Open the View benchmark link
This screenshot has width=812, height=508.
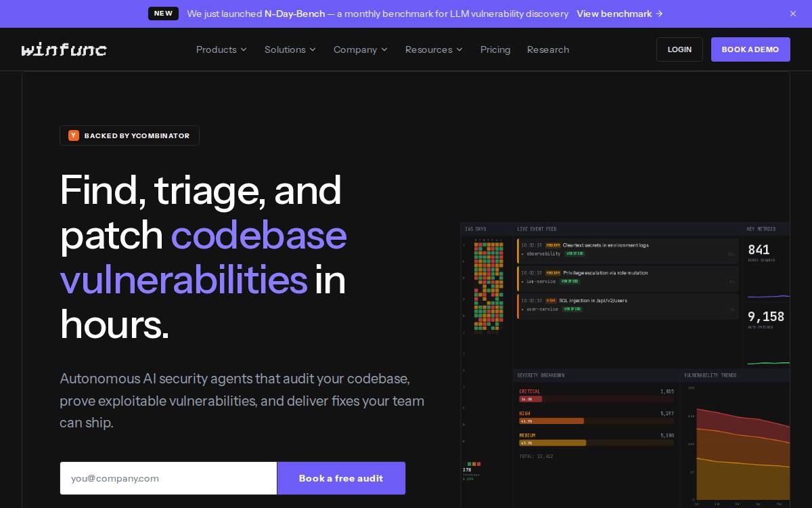(x=620, y=14)
